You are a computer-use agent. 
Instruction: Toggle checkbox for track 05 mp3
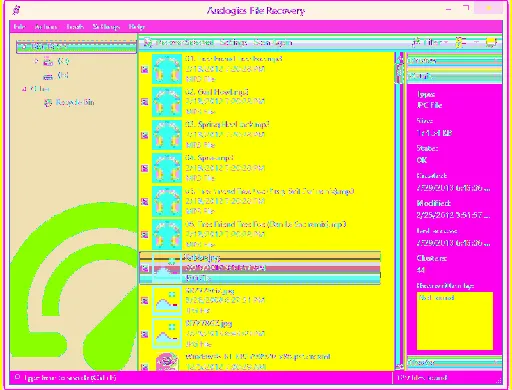(x=145, y=201)
